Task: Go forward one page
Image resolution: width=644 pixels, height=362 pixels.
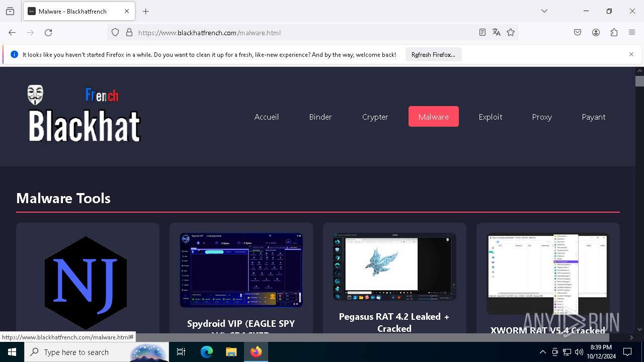Action: coord(30,33)
